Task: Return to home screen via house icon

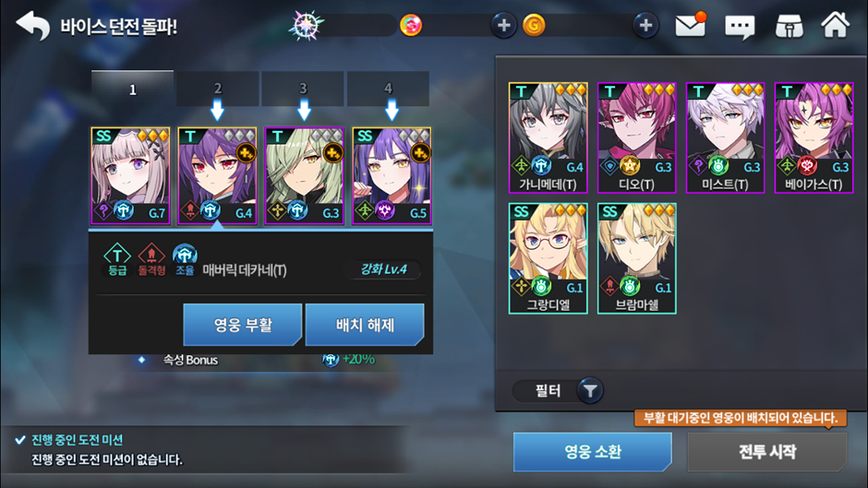Action: pyautogui.click(x=835, y=25)
